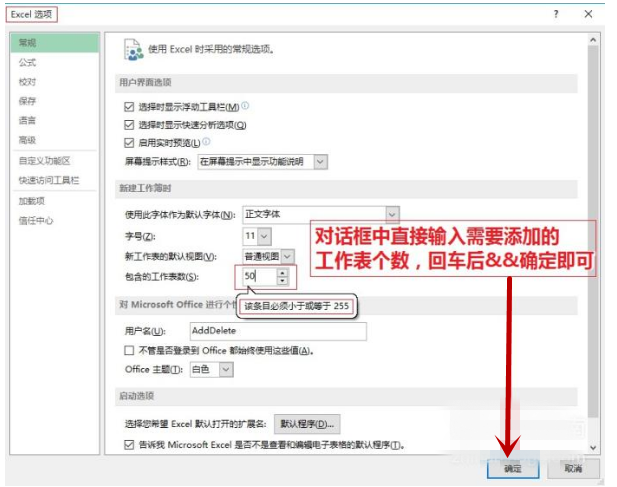Open the Office 主题 dropdown
This screenshot has height=487, width=617.
click(x=226, y=369)
